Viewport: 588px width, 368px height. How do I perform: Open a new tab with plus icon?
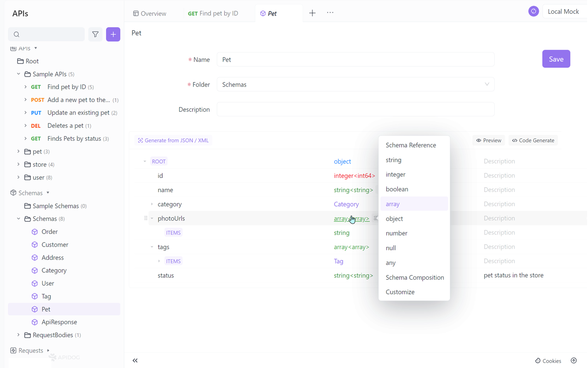click(x=312, y=13)
